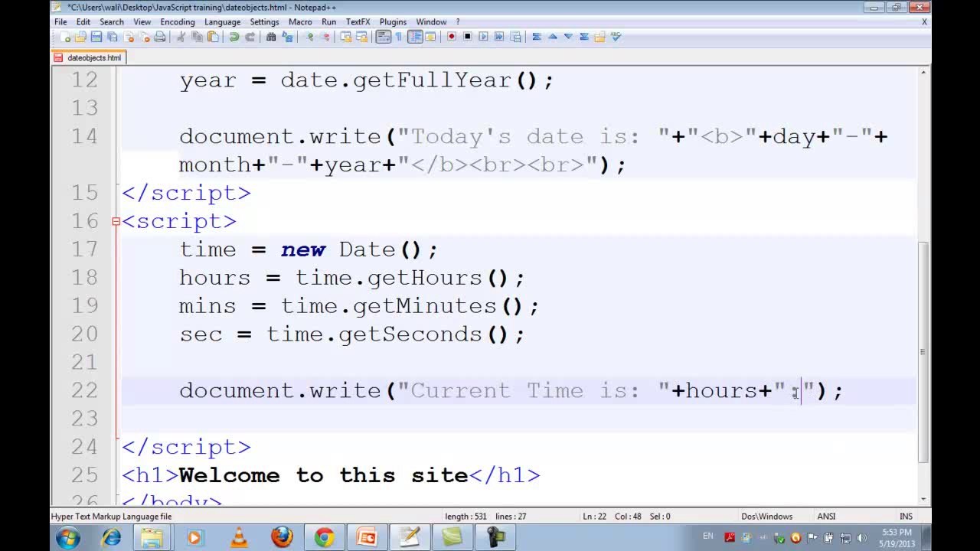Click line 25 'Welcome to this site'
The width and height of the screenshot is (980, 551).
(323, 475)
